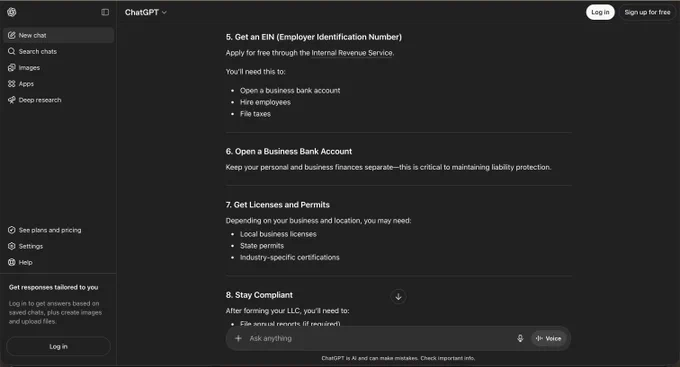The width and height of the screenshot is (680, 367).
Task: Open See plans and pricing
Action: pos(59,230)
